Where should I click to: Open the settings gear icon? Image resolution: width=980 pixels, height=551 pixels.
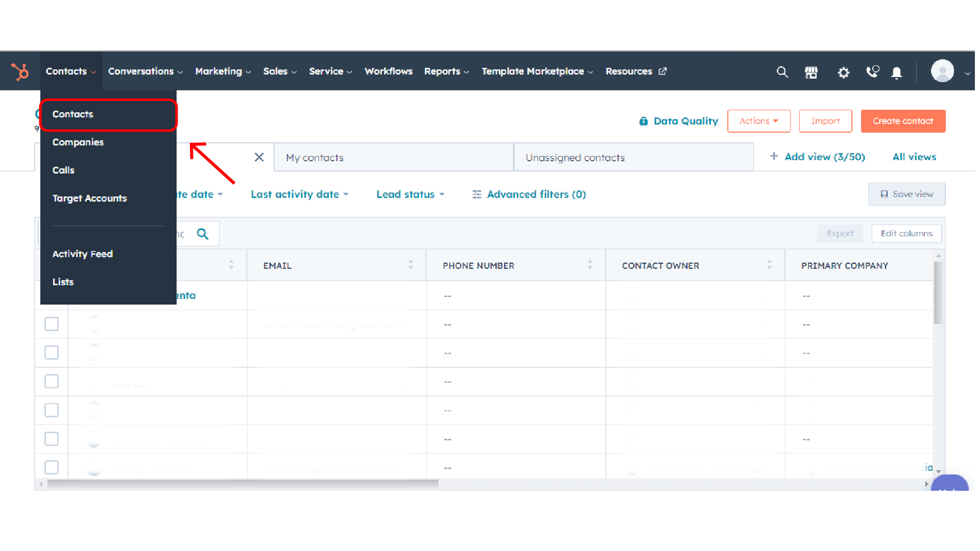[x=843, y=72]
